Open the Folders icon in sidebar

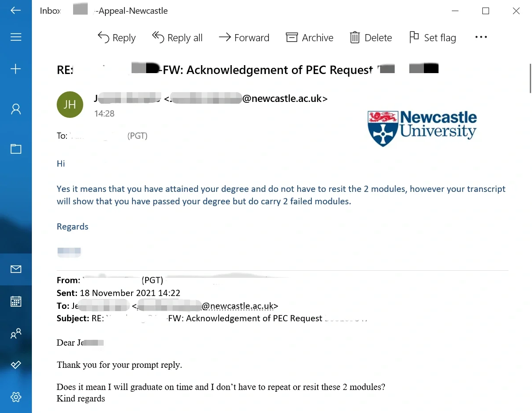(x=16, y=149)
